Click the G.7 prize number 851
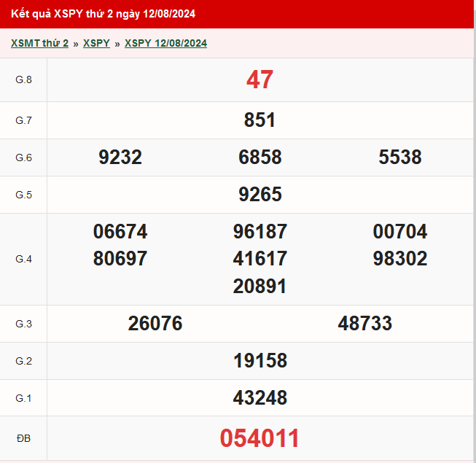 pyautogui.click(x=260, y=120)
